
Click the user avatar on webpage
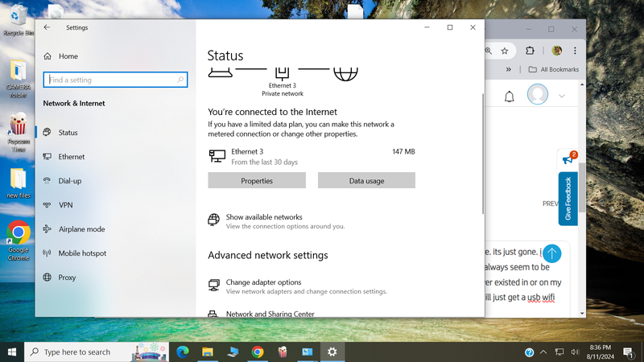point(538,94)
